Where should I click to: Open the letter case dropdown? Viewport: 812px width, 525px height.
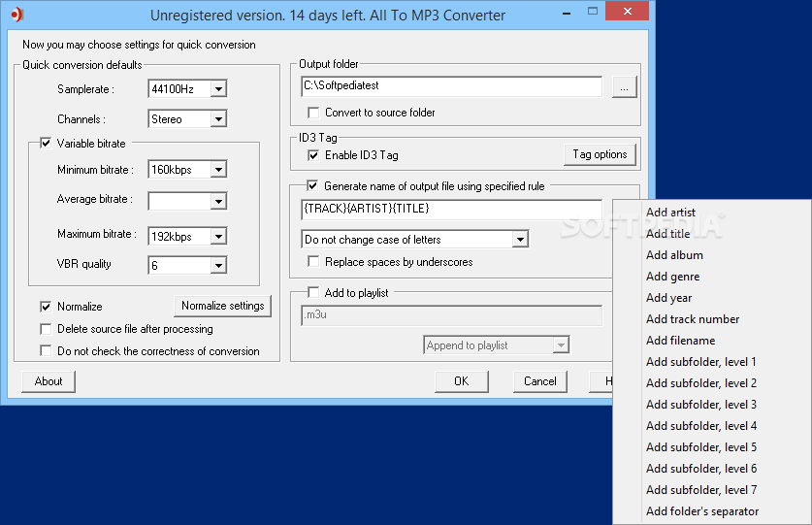[x=520, y=240]
